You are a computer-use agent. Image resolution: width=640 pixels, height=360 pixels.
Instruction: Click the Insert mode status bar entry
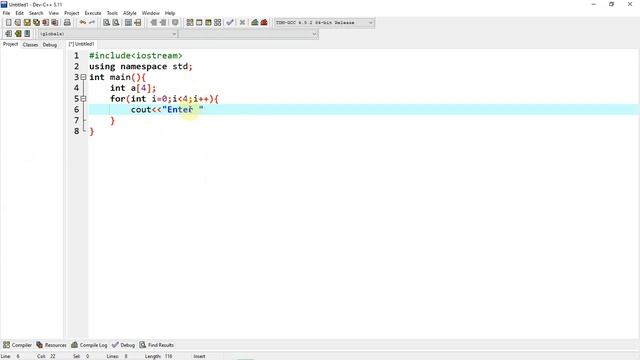[x=199, y=356]
